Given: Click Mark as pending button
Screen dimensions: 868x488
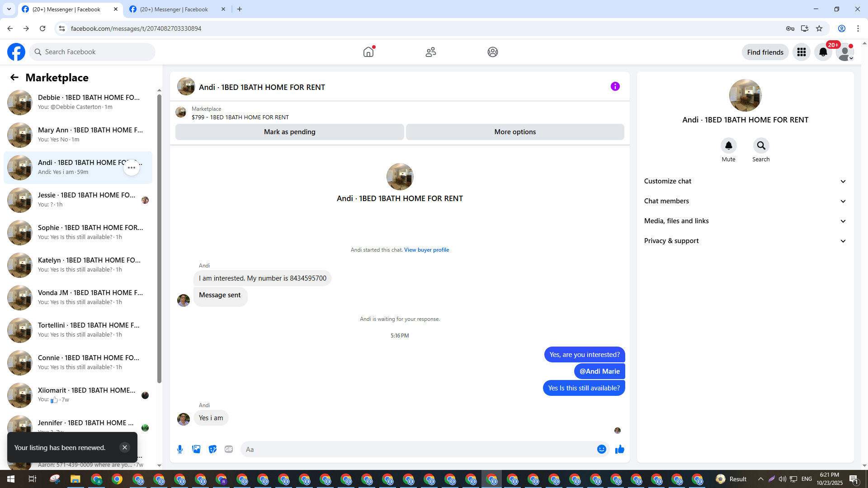Looking at the screenshot, I should [289, 132].
